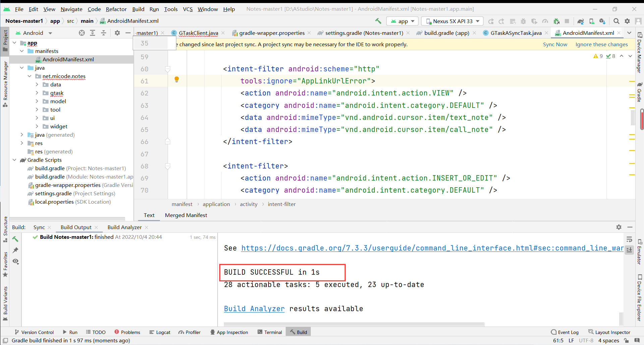Toggle the eye view options in Build panel
Image resolution: width=644 pixels, height=345 pixels.
[15, 261]
